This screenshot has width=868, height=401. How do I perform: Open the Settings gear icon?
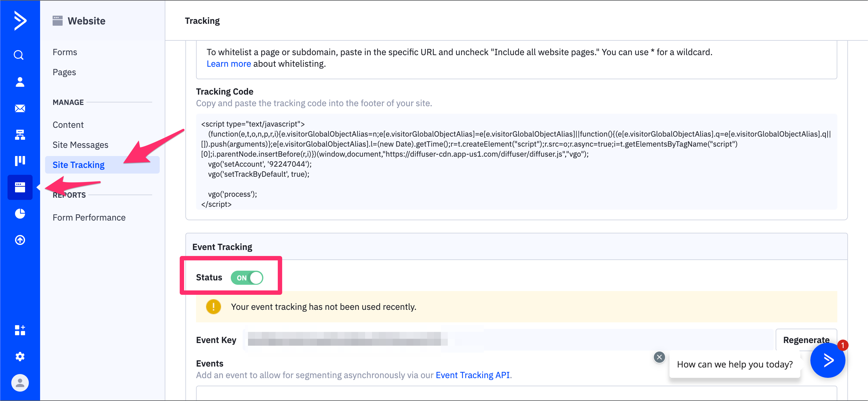[x=20, y=356]
